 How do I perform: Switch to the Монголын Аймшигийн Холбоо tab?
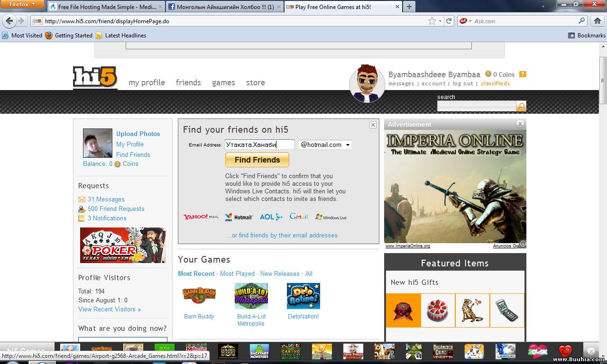tap(224, 7)
